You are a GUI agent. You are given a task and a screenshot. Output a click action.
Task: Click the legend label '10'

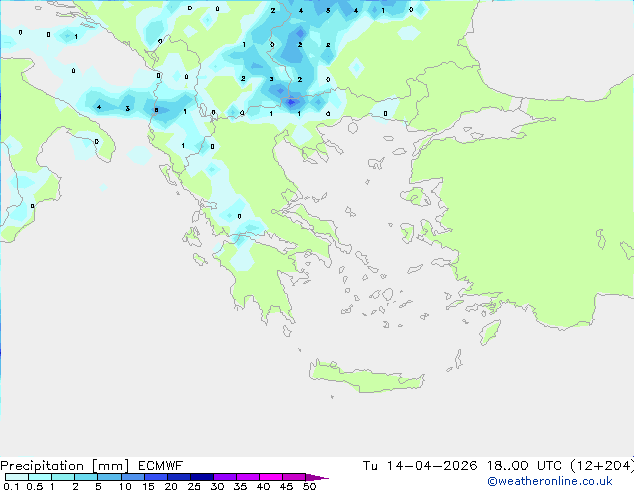[125, 486]
